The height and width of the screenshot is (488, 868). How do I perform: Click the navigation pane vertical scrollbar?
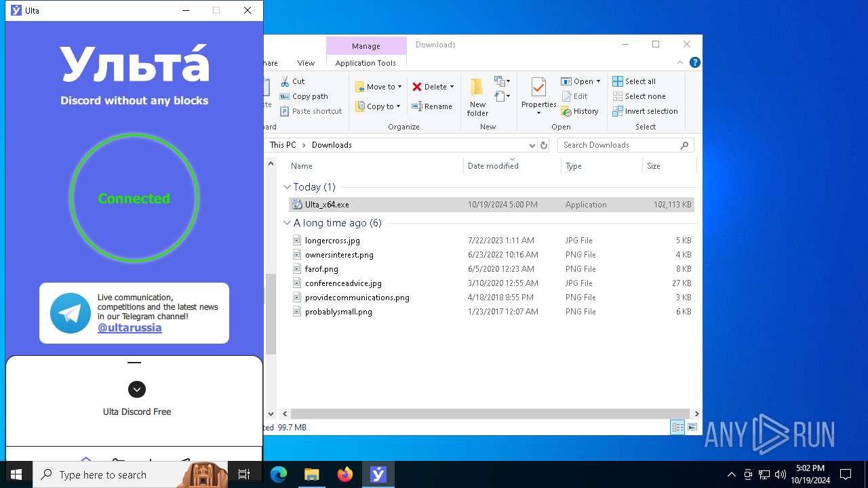[271, 314]
